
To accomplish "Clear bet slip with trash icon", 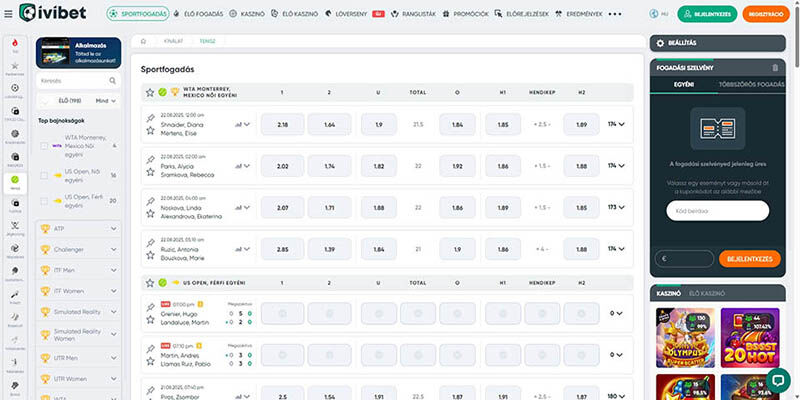I will (x=775, y=68).
